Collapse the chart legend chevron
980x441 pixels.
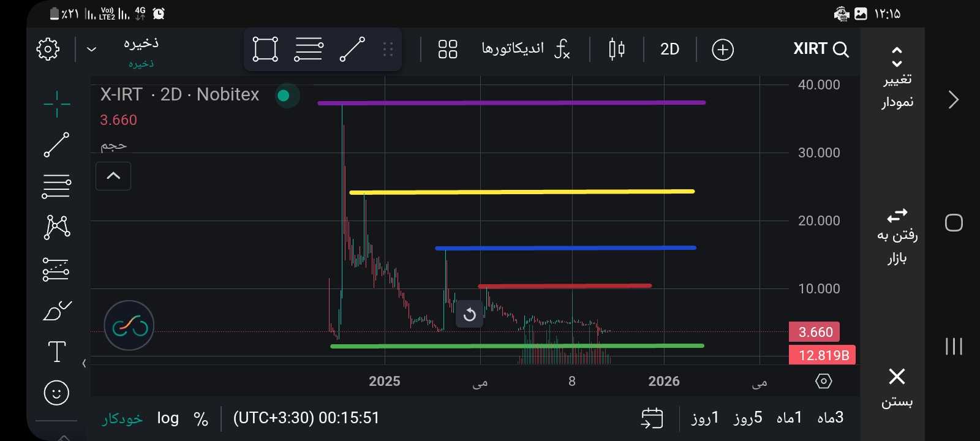(x=113, y=176)
